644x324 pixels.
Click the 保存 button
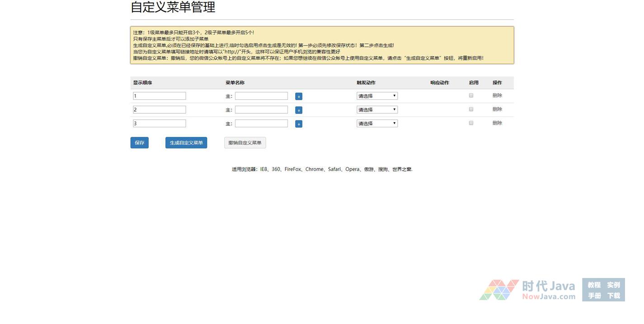tap(139, 143)
